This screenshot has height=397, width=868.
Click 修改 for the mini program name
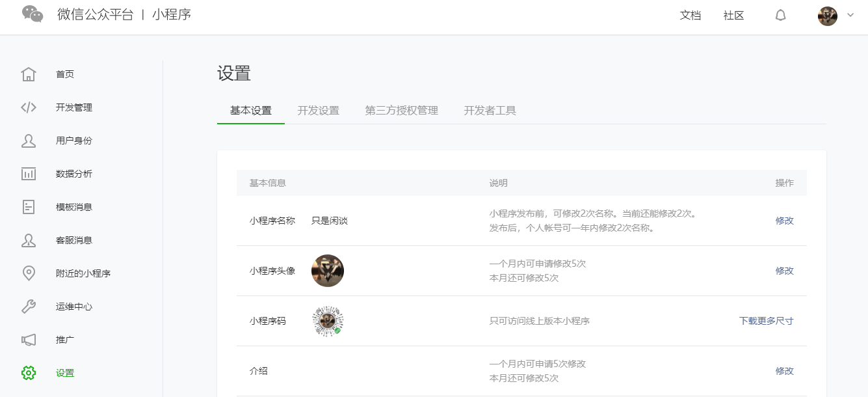(x=784, y=221)
